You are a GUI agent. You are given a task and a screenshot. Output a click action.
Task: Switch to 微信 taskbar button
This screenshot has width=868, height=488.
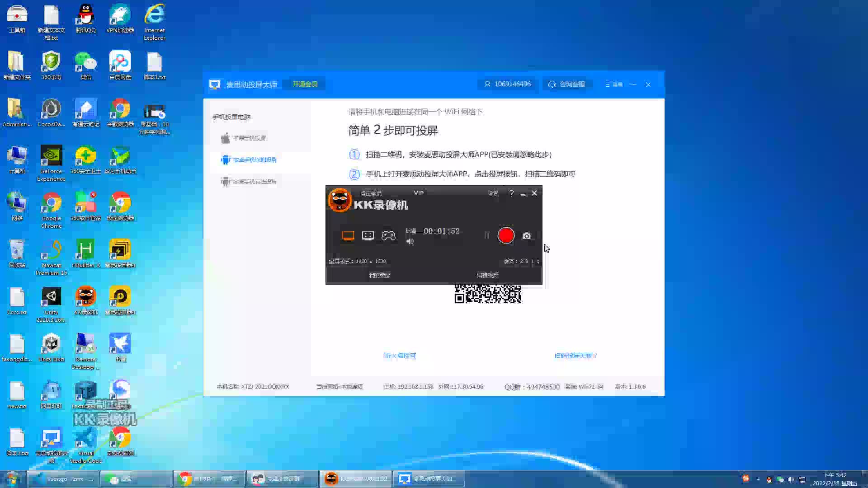136,479
